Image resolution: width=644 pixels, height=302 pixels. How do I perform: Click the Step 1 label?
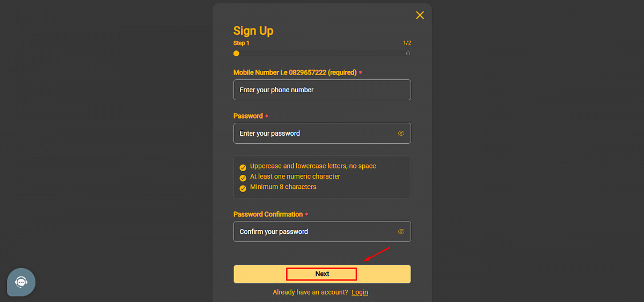[241, 43]
